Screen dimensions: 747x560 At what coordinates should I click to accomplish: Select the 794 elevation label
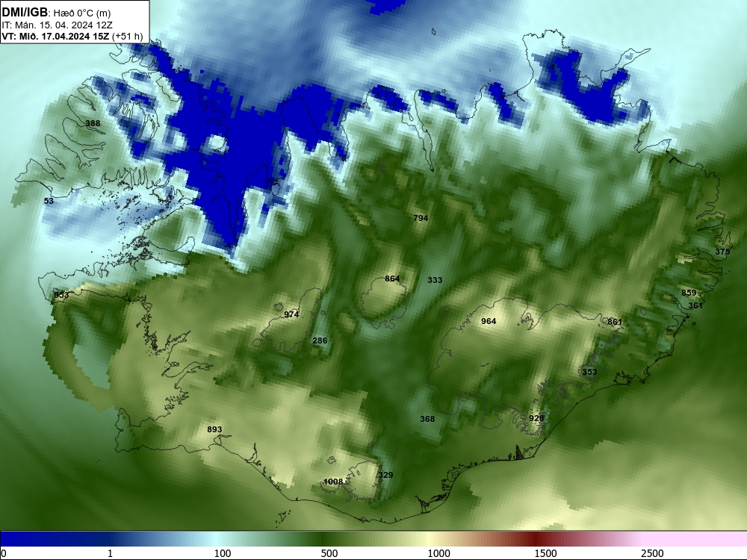click(x=421, y=218)
